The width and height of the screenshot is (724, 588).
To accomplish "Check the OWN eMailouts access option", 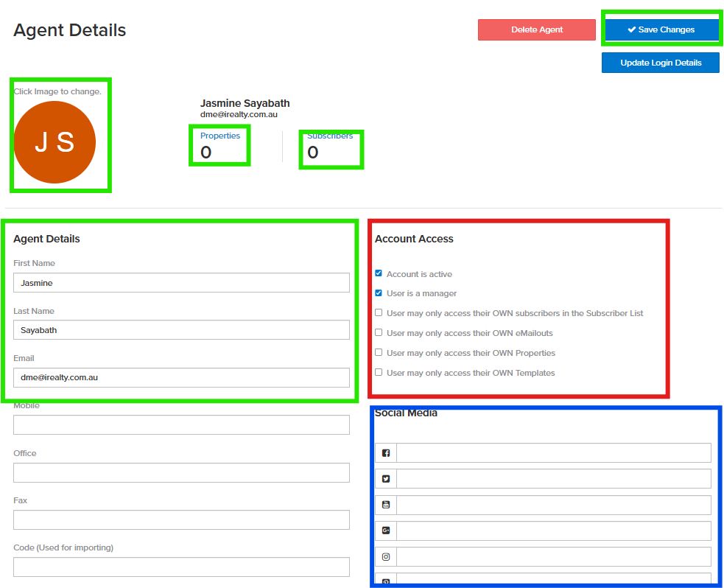I will pos(379,333).
